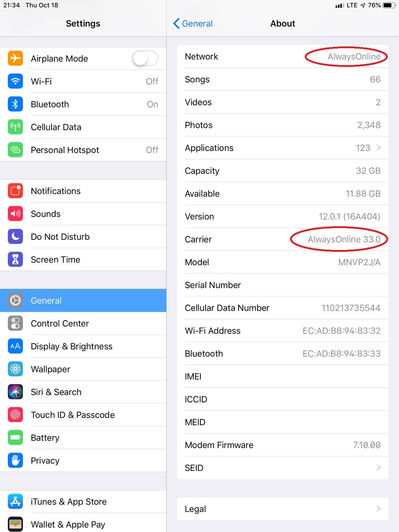Open the SEID detail chevron
399x532 pixels.
point(378,468)
